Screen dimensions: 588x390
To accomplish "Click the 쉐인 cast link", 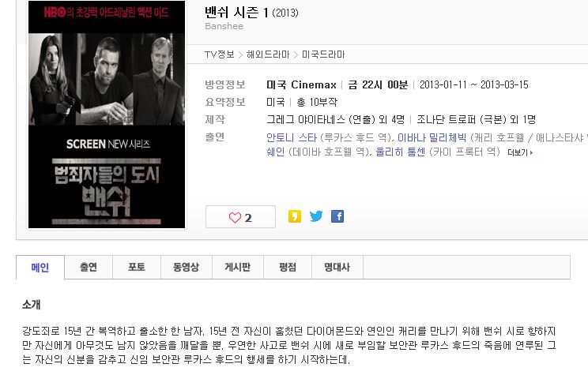I will [x=275, y=152].
